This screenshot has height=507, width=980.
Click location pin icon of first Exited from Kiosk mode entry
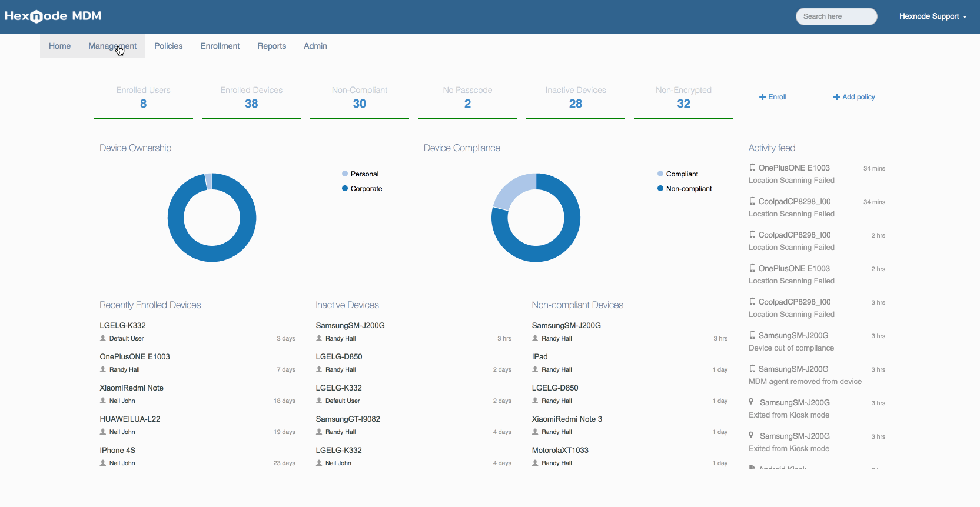click(x=751, y=402)
